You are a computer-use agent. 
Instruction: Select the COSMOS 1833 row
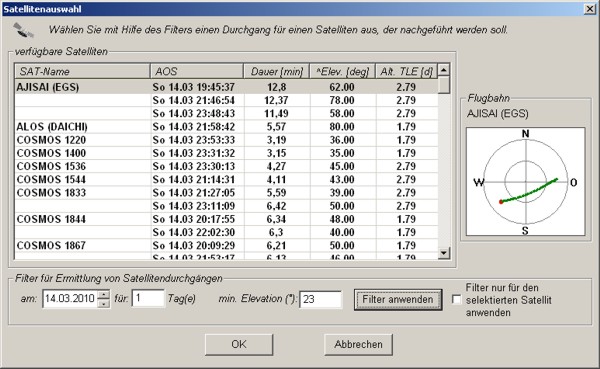(227, 193)
